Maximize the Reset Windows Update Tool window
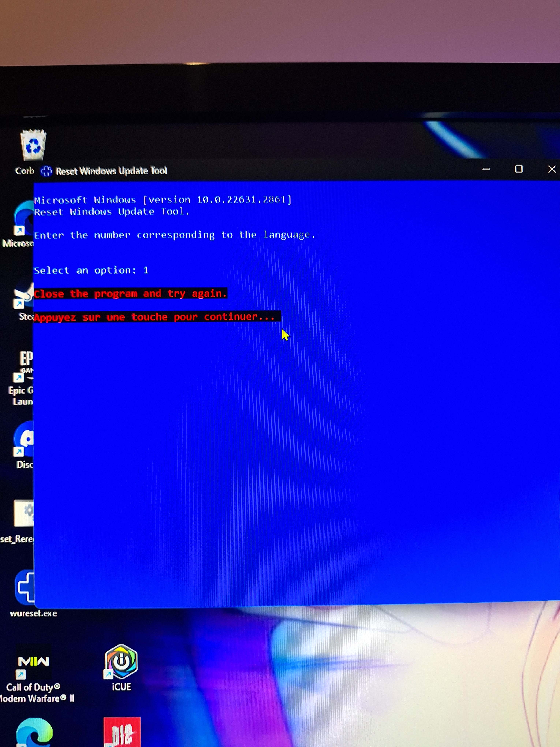Image resolution: width=560 pixels, height=747 pixels. tap(518, 169)
